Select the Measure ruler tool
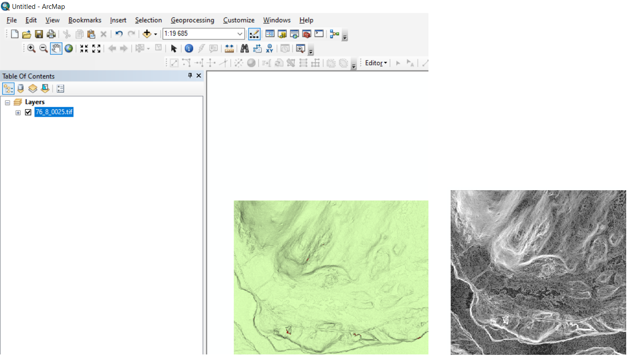Viewport: 644px width, 362px height. pyautogui.click(x=229, y=49)
